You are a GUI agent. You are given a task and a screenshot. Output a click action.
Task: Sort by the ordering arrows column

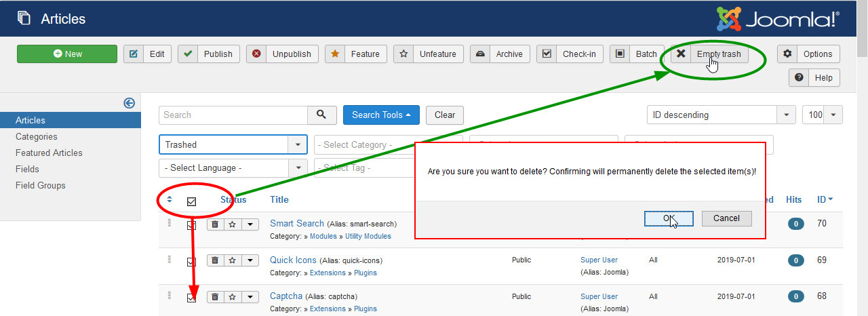pyautogui.click(x=170, y=199)
